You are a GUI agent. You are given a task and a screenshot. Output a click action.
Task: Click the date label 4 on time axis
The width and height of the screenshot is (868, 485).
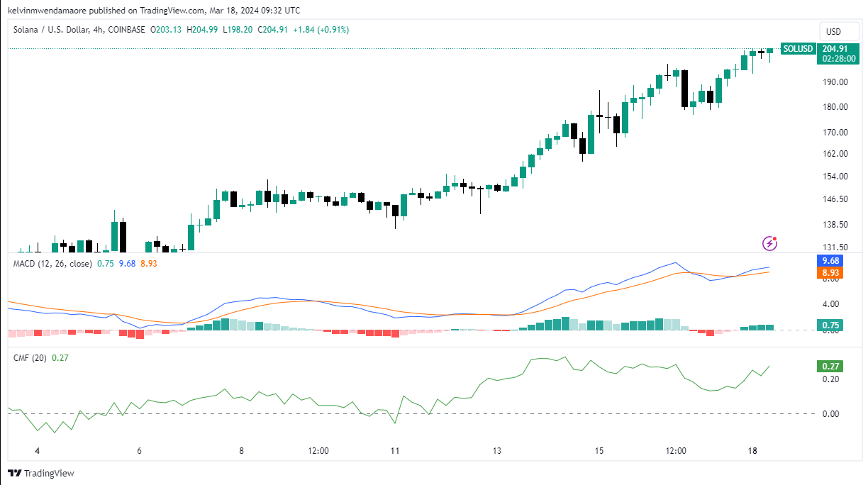pyautogui.click(x=37, y=451)
